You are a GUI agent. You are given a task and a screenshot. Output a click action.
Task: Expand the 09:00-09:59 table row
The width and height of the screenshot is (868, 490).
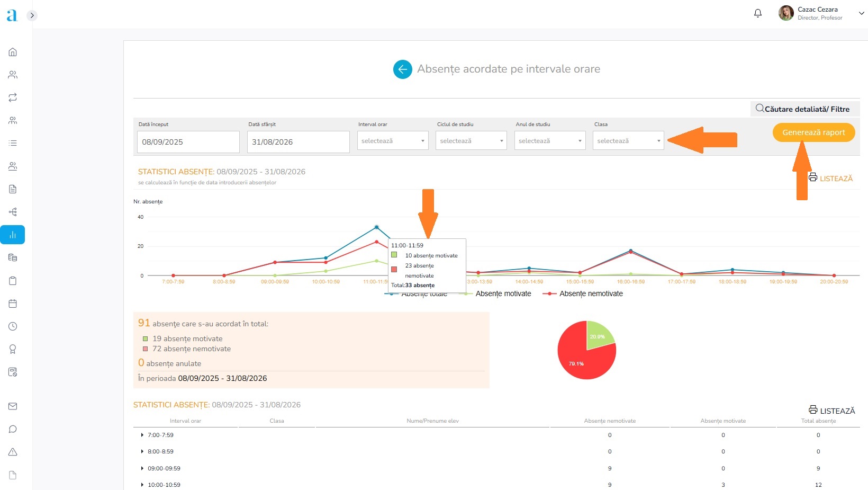[142, 468]
